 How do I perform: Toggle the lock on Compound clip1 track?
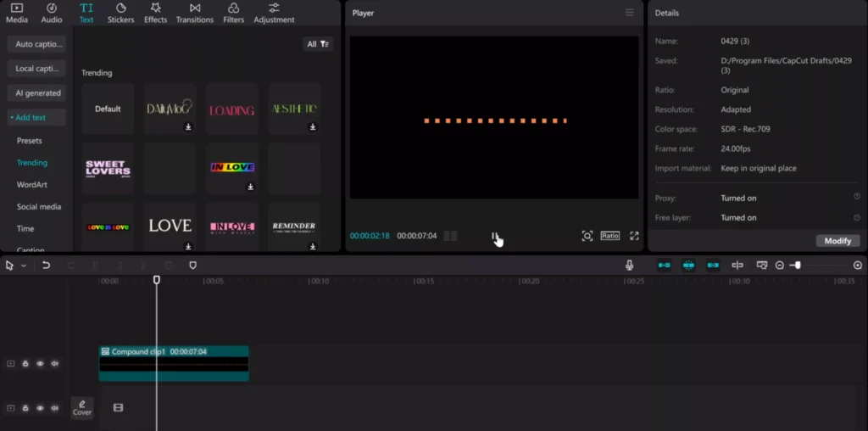pos(25,364)
